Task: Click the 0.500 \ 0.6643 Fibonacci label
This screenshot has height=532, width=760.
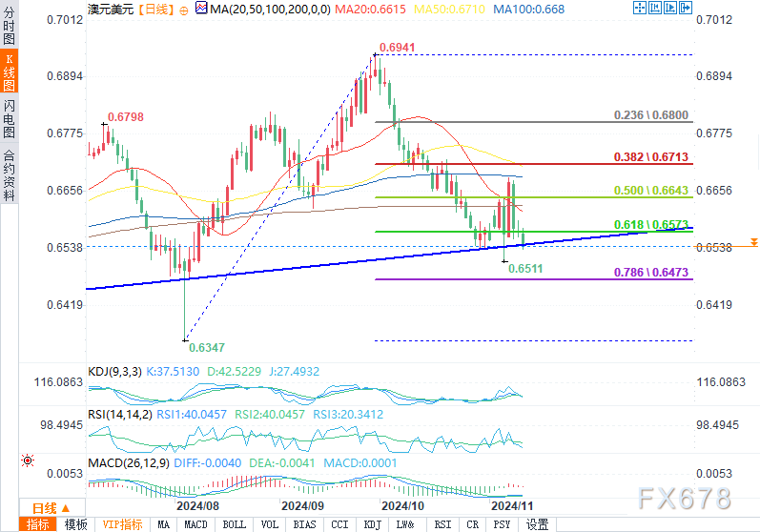Action: point(651,191)
